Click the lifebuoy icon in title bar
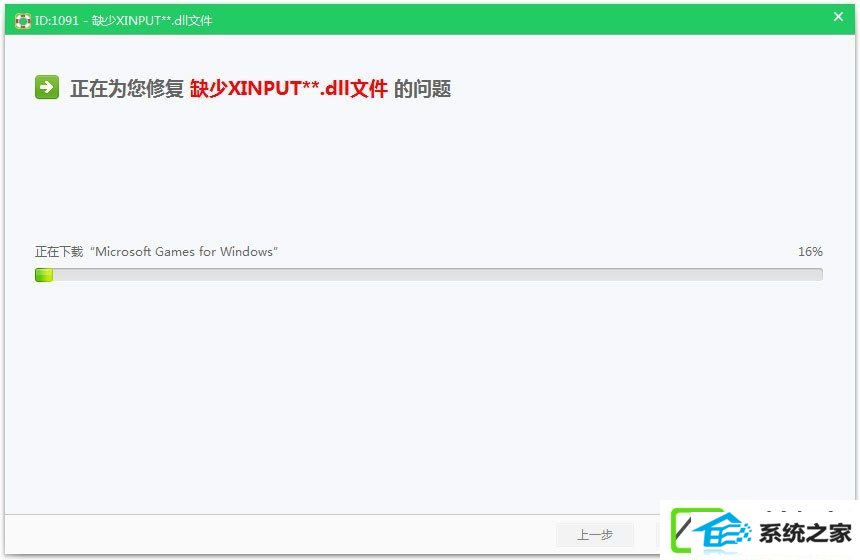This screenshot has height=560, width=860. pyautogui.click(x=23, y=21)
